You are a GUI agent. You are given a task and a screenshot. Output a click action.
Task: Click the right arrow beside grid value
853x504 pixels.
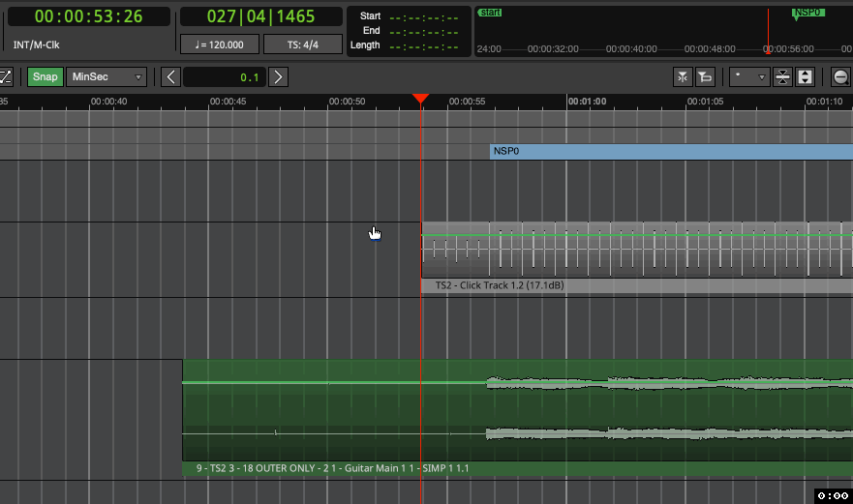[x=278, y=77]
